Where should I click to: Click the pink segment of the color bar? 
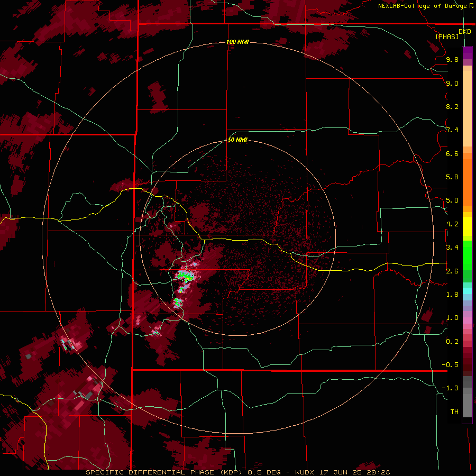point(467,321)
